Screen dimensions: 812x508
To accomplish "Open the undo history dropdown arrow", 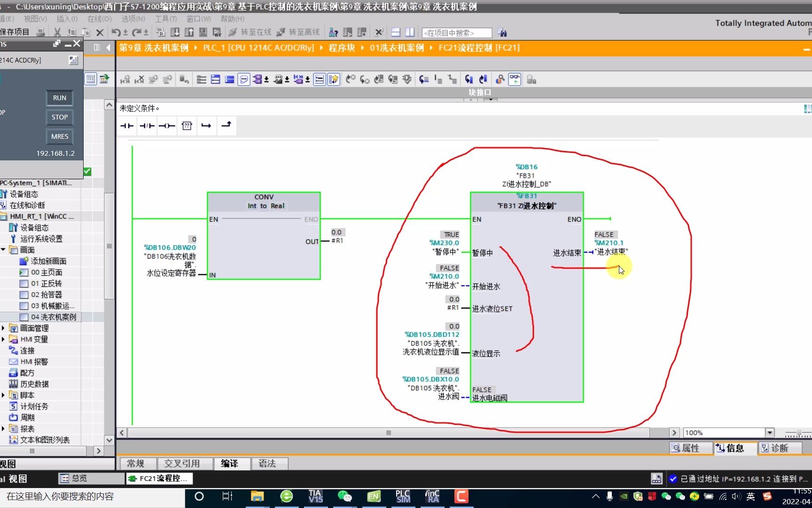I will 125,32.
